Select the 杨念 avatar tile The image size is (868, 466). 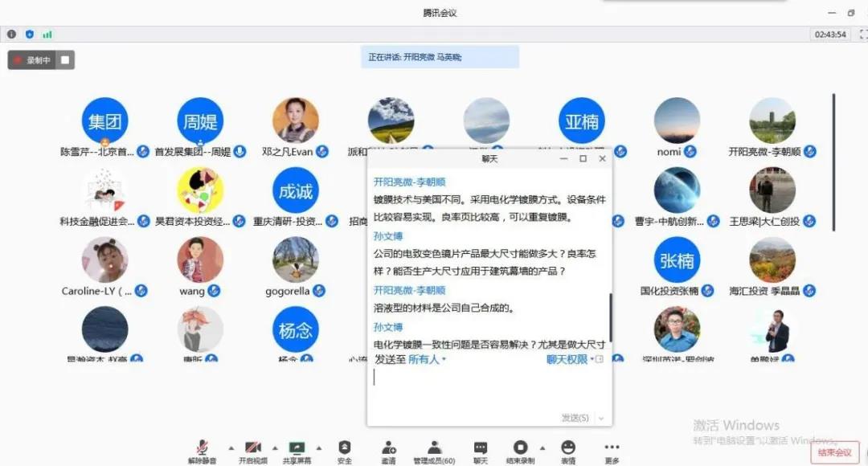296,330
